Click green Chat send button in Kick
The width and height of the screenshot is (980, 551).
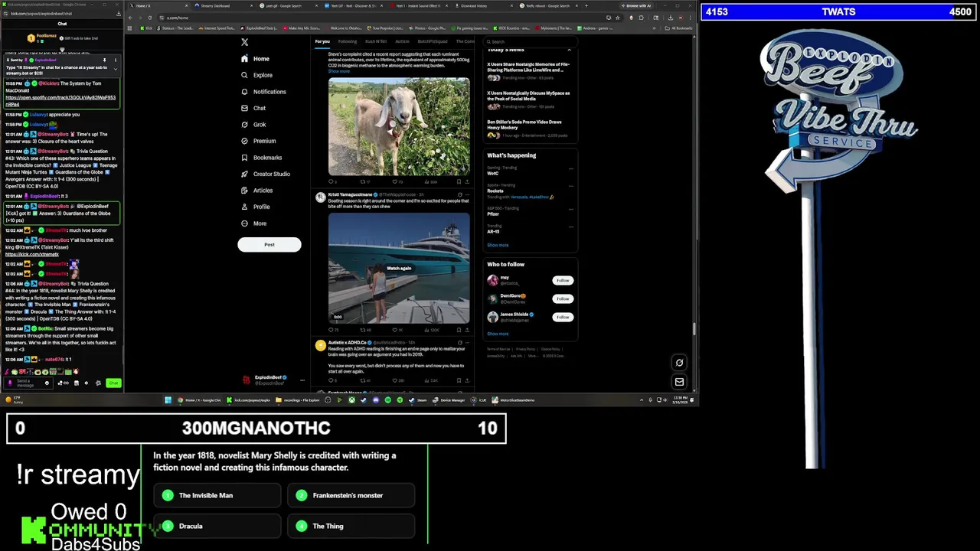pyautogui.click(x=113, y=383)
